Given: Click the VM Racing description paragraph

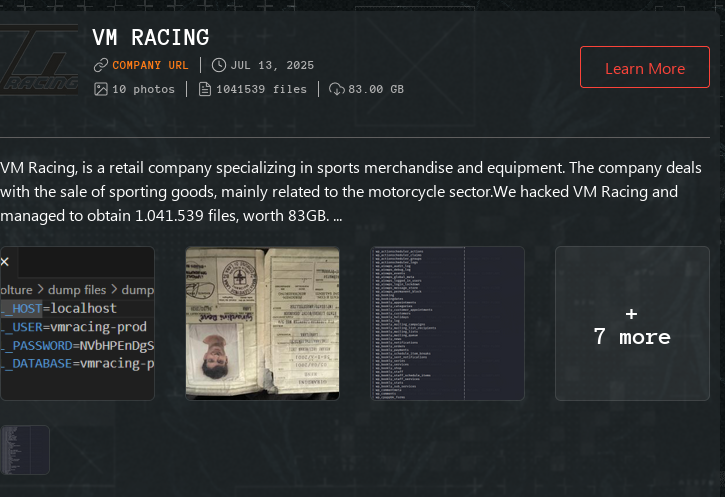Looking at the screenshot, I should (x=351, y=191).
